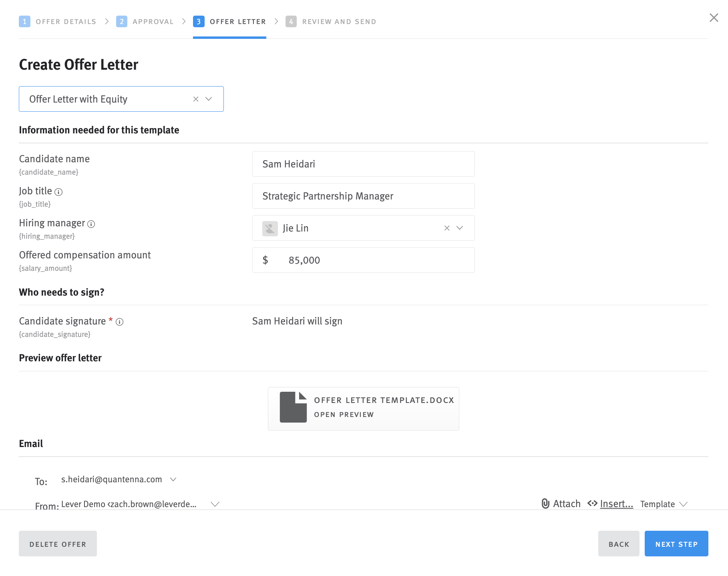The image size is (728, 576).
Task: Click the Attach paperclip icon
Action: click(545, 503)
